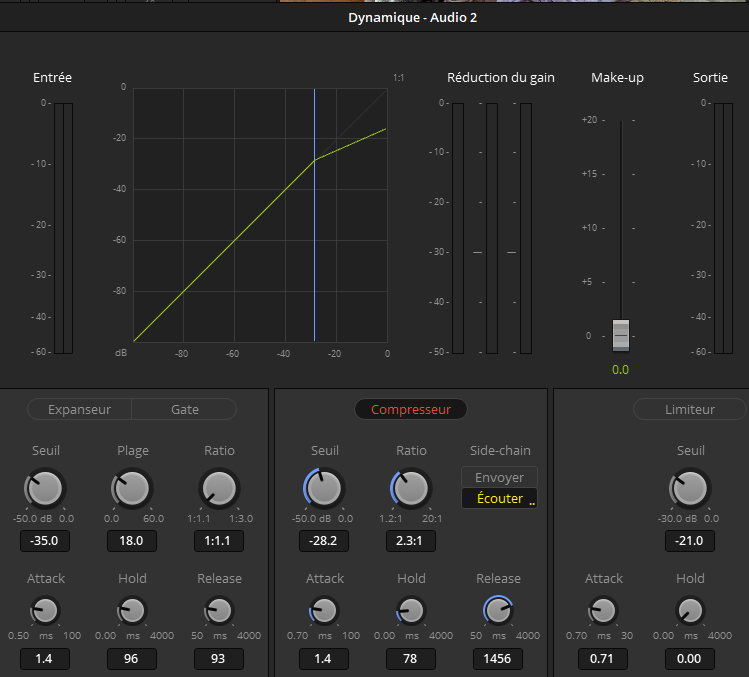
Task: Click the Expanseur Seuil knob
Action: [x=46, y=489]
